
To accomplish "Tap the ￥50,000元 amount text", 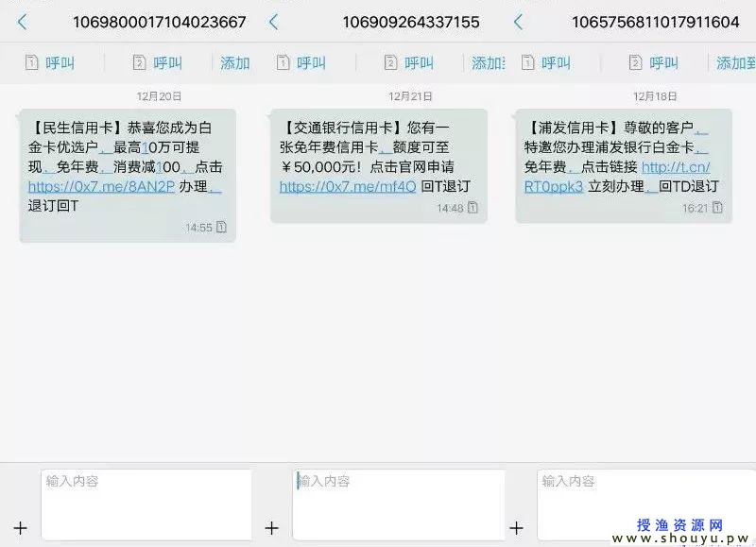I will point(320,167).
